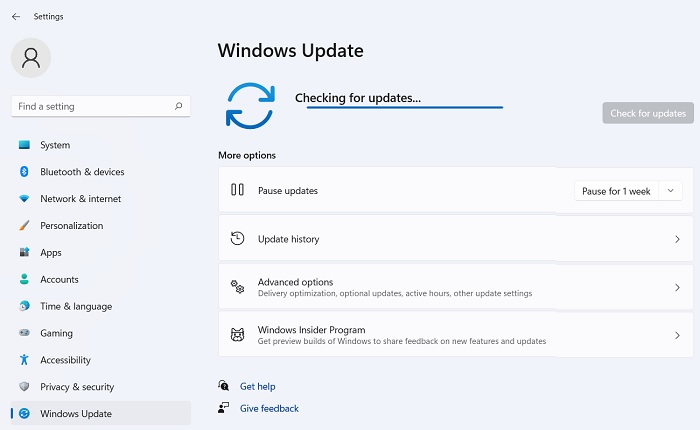This screenshot has height=430, width=700.
Task: Click the Accessibility figure icon
Action: (x=24, y=359)
